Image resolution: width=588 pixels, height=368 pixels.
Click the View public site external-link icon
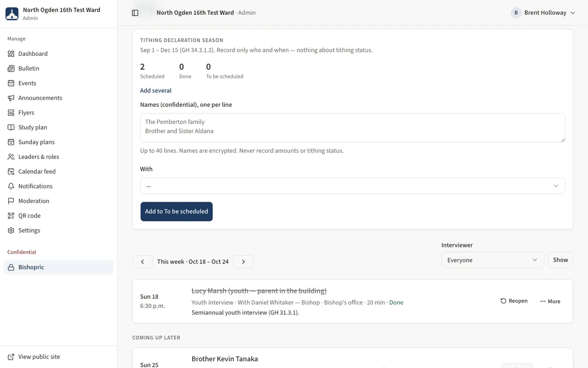click(11, 357)
